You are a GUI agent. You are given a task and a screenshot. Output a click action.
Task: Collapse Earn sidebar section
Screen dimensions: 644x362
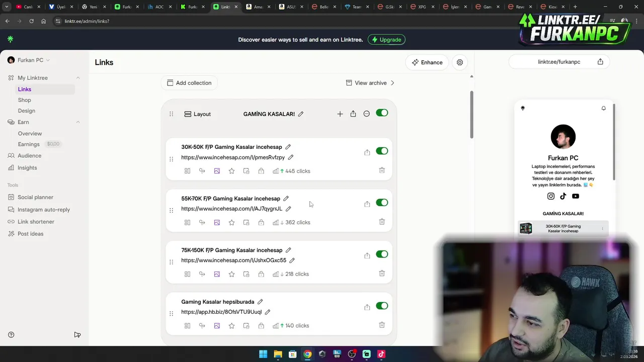click(x=78, y=122)
